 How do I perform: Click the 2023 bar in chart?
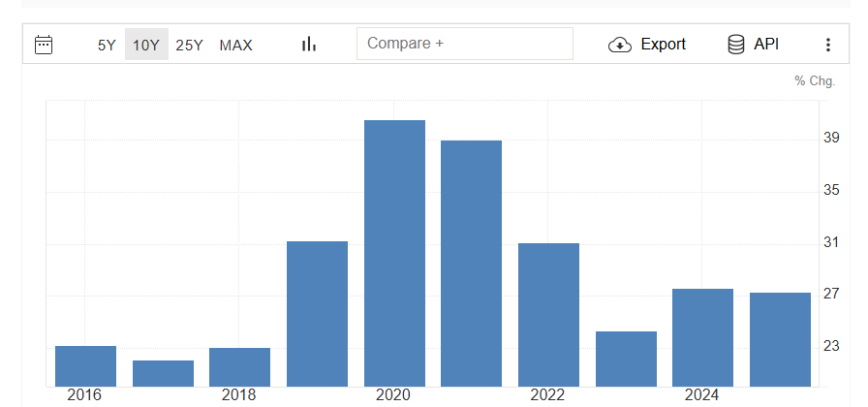pyautogui.click(x=626, y=359)
